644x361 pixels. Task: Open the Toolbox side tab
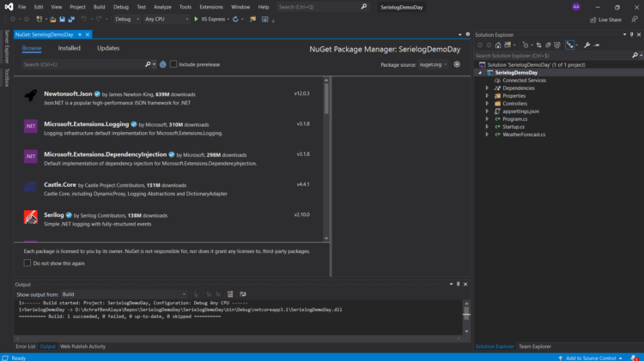[x=7, y=78]
